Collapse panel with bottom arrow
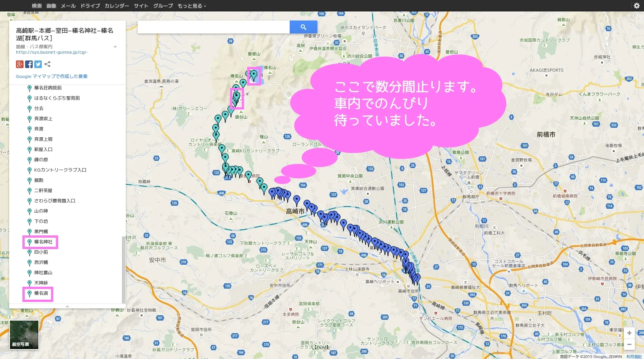The width and height of the screenshot is (644, 359). pyautogui.click(x=67, y=306)
